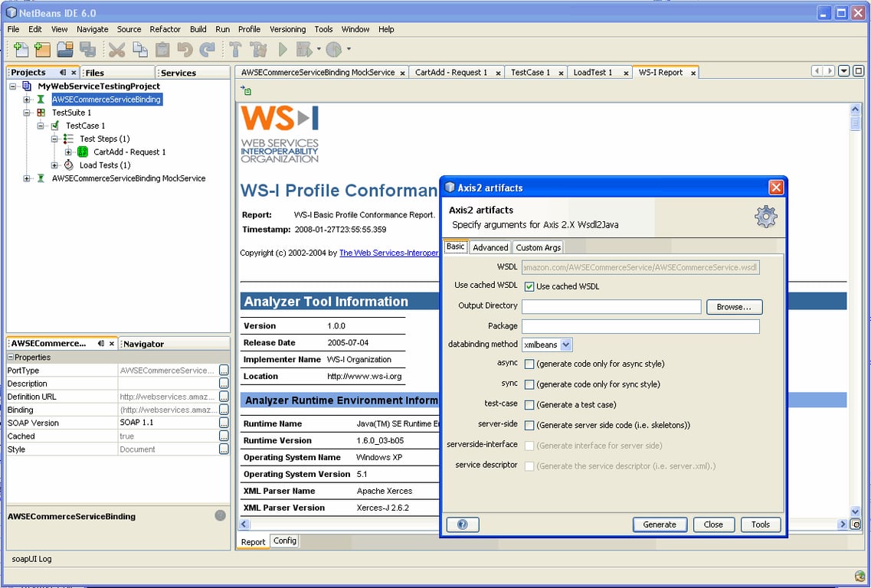Click the report vertical scrollbar up arrow
871x588 pixels.
(855, 109)
